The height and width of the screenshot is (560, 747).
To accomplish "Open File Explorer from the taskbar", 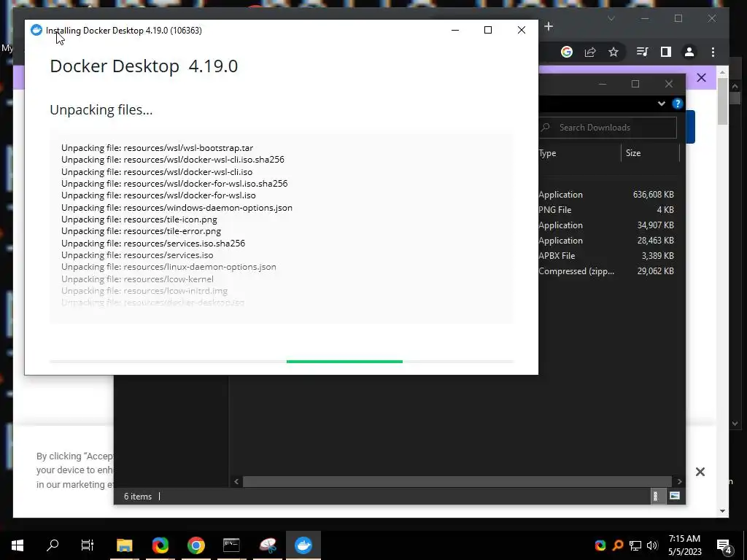I will click(x=124, y=545).
